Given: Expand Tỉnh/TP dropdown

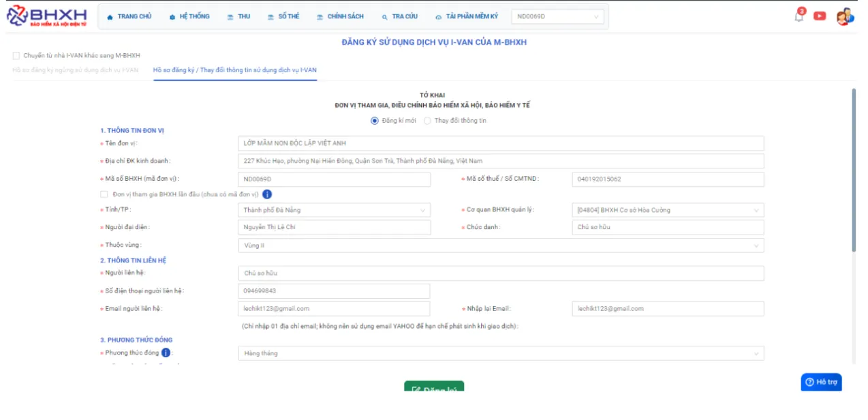Looking at the screenshot, I should point(334,210).
